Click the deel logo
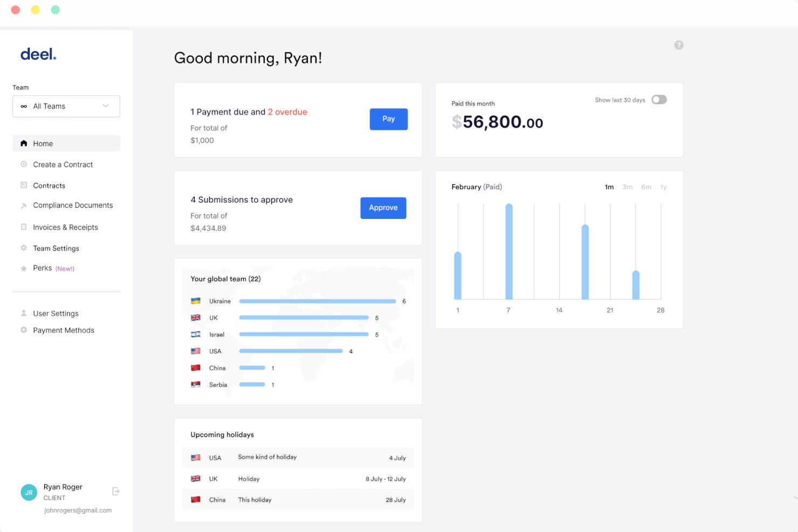The height and width of the screenshot is (532, 798). (38, 54)
